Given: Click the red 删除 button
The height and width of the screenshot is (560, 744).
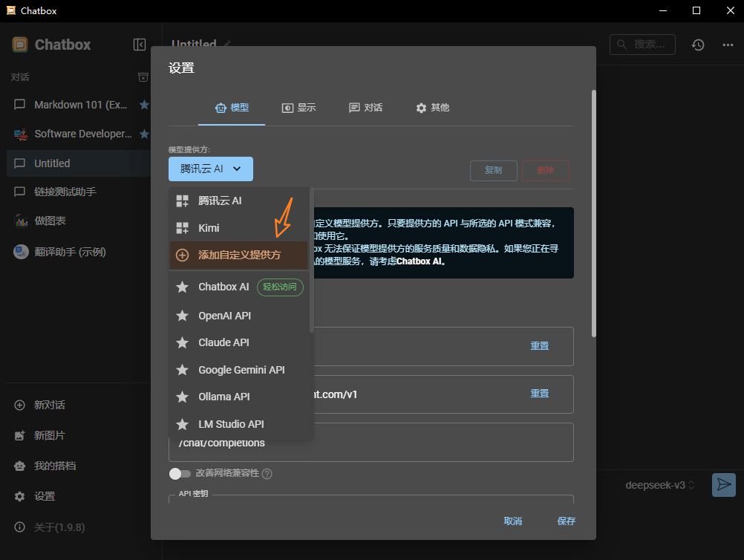Looking at the screenshot, I should (x=546, y=170).
